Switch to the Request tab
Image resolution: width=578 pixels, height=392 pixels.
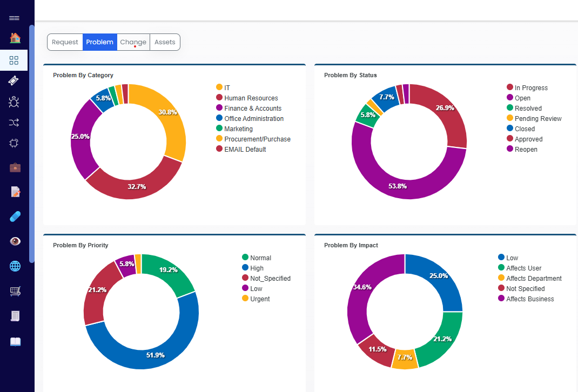(x=65, y=42)
